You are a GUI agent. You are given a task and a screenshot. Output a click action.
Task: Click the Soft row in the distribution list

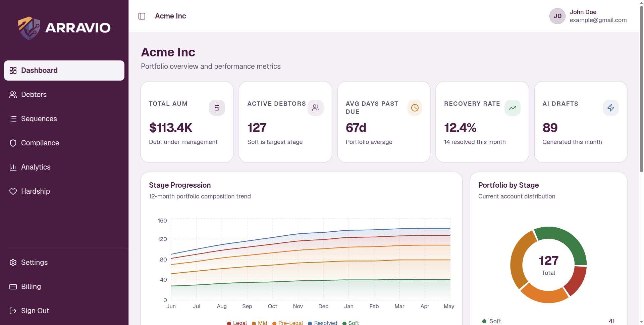tap(548, 321)
